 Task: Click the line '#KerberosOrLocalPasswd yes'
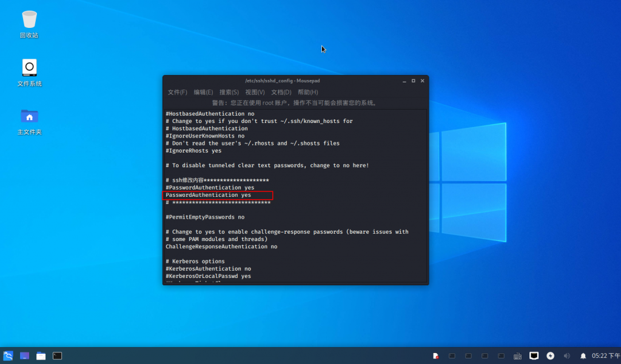tap(209, 276)
